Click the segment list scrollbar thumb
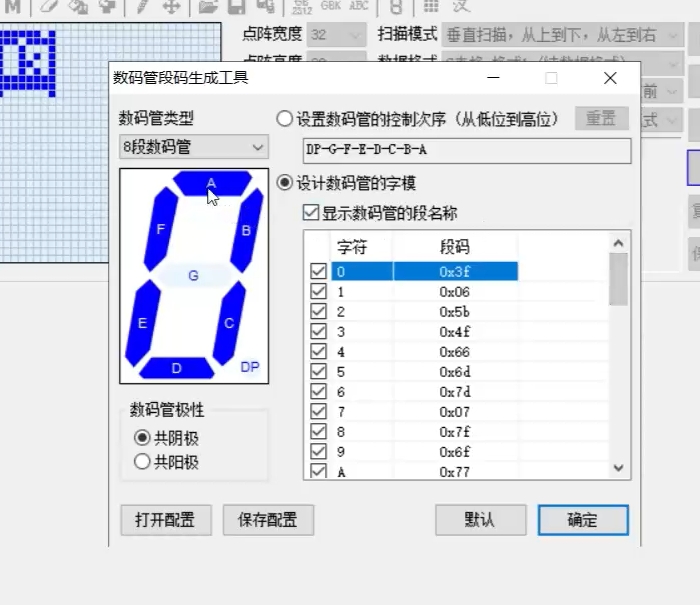The image size is (700, 605). [x=618, y=280]
